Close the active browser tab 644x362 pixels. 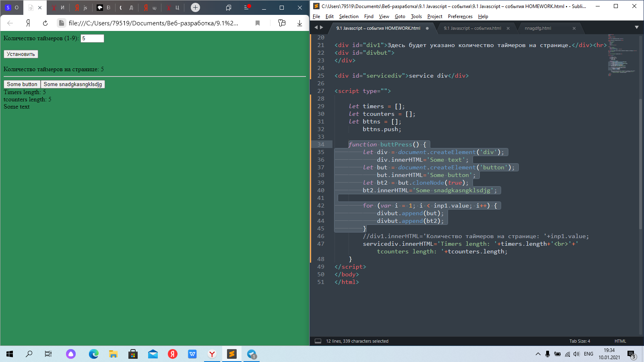click(40, 8)
